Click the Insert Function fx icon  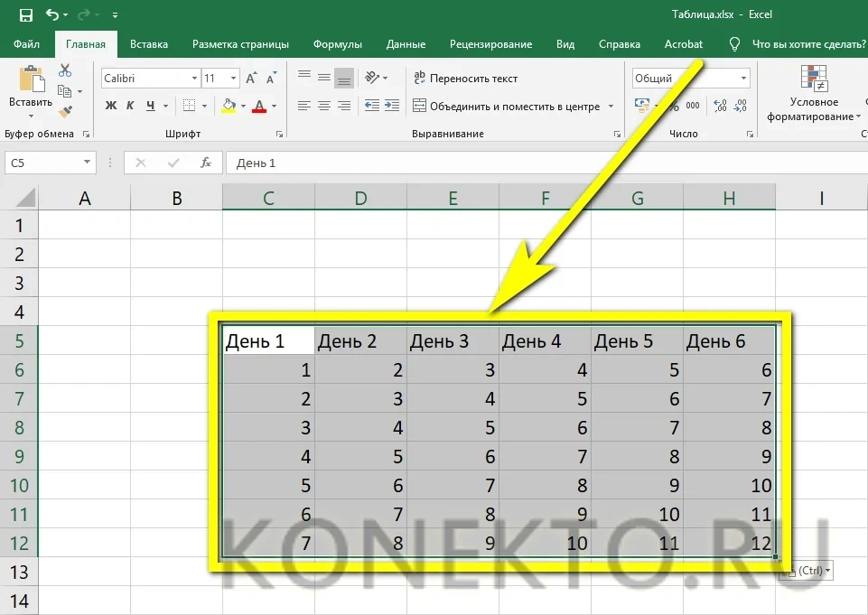point(206,163)
